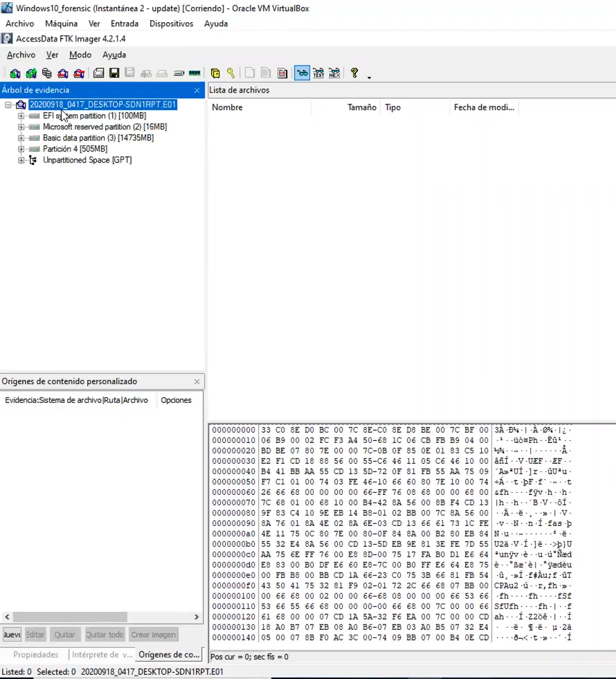616x679 pixels.
Task: Sort file list by Tipo column
Action: (x=415, y=107)
